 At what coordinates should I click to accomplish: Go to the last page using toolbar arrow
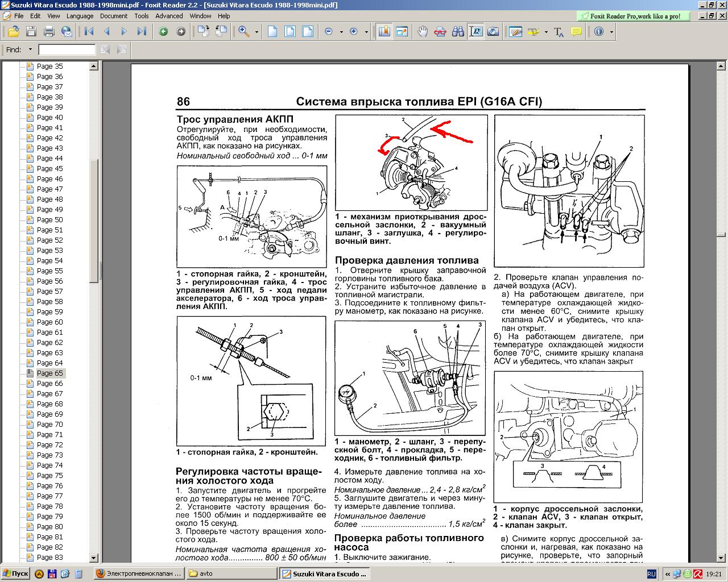pos(142,32)
